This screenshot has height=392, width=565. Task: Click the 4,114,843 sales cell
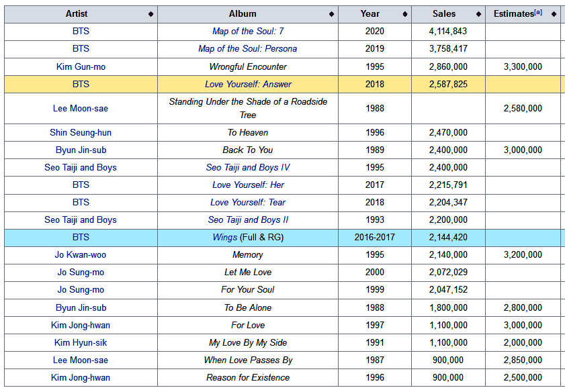447,32
